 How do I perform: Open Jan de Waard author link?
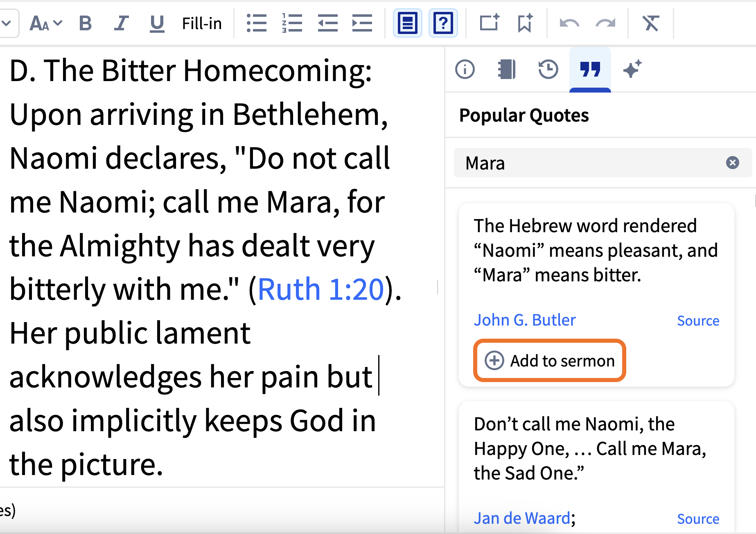(522, 518)
